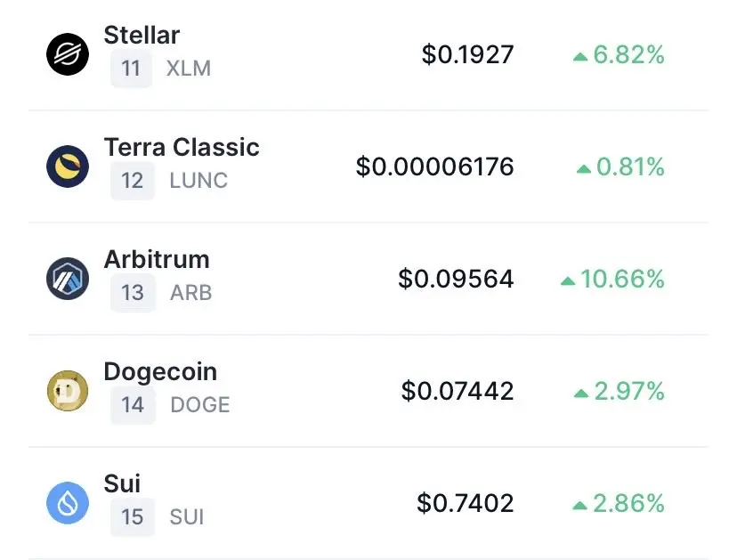
Task: Click the $0.00006176 price value
Action: point(434,166)
